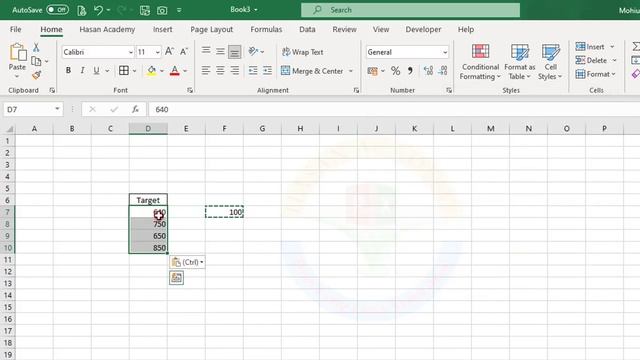Open the General number format dropdown
This screenshot has height=360, width=640.
pos(445,52)
